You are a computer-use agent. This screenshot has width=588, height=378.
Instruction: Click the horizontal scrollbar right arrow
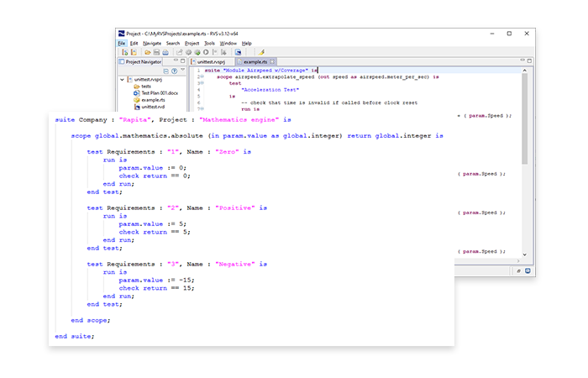[518, 261]
